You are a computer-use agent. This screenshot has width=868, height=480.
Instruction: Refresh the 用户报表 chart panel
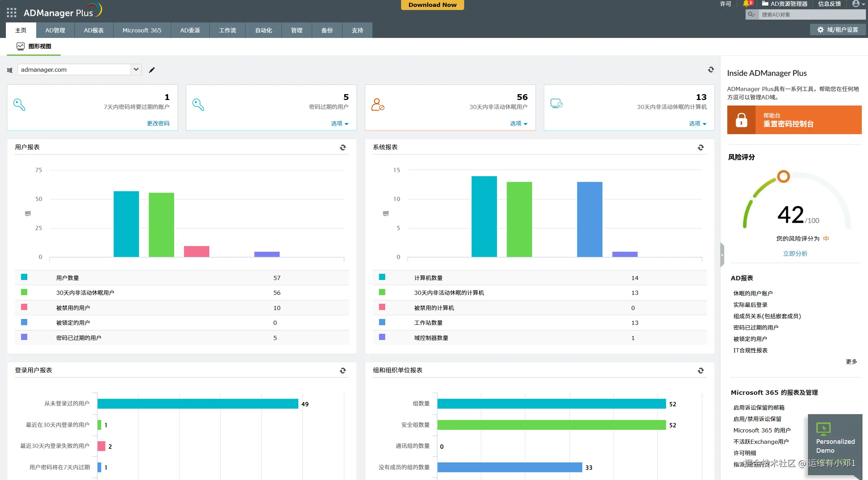point(342,148)
